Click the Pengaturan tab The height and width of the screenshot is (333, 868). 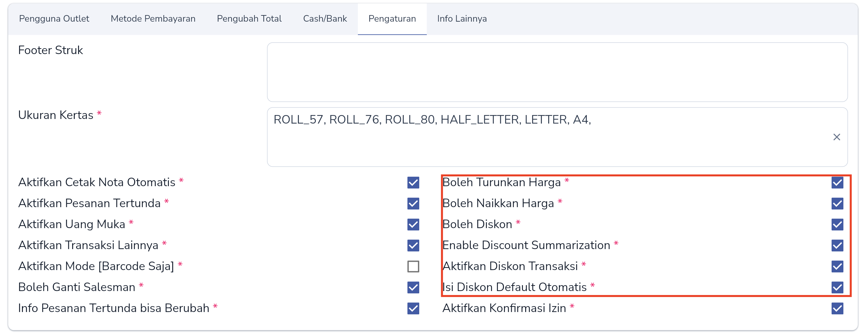(x=392, y=19)
